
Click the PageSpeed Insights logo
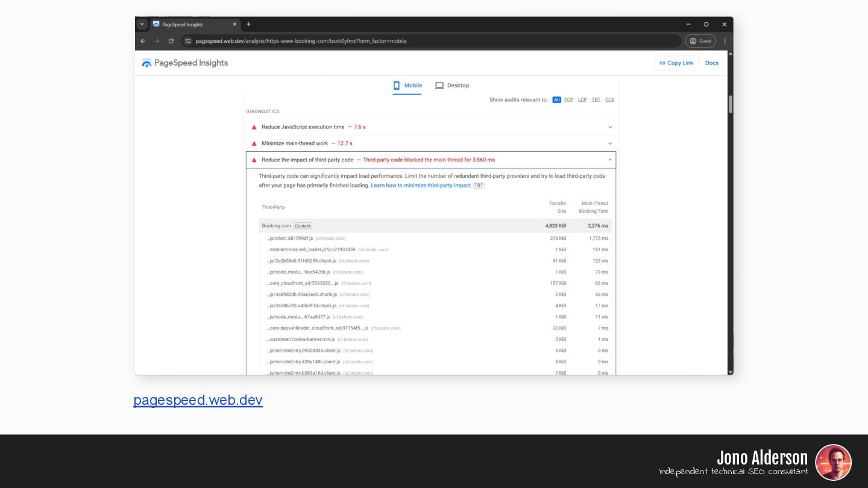click(x=184, y=63)
